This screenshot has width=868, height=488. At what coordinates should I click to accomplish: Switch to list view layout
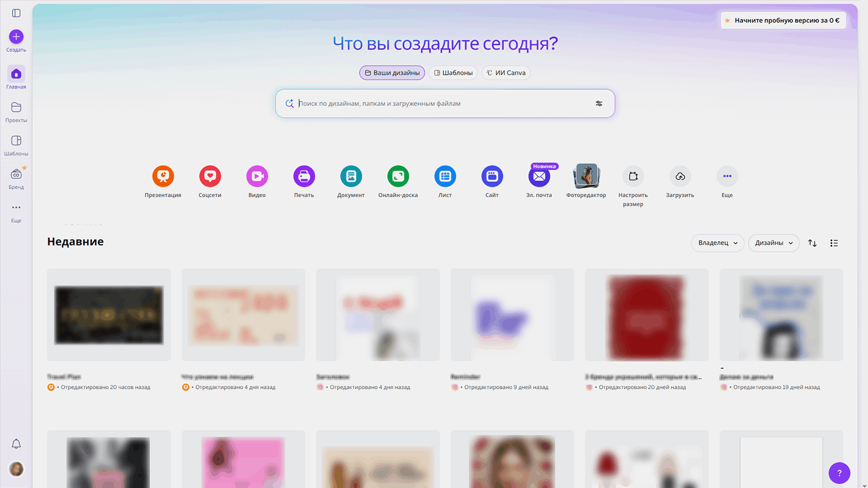[x=834, y=243]
